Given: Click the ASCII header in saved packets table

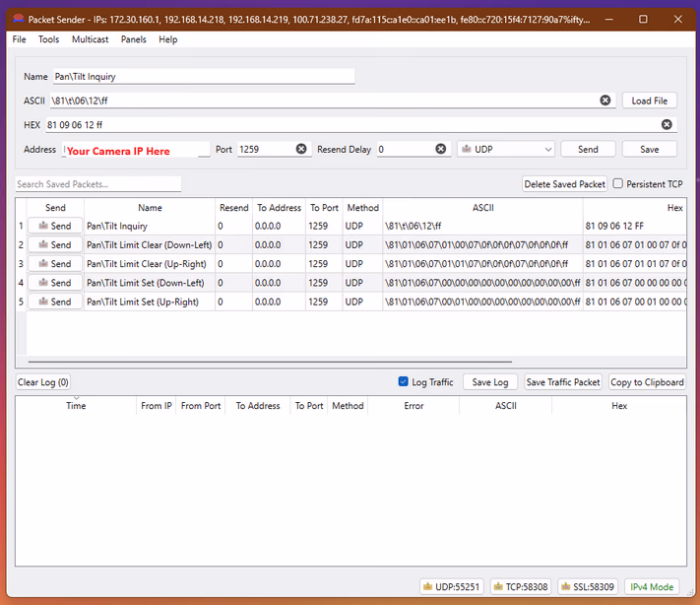Looking at the screenshot, I should tap(483, 207).
